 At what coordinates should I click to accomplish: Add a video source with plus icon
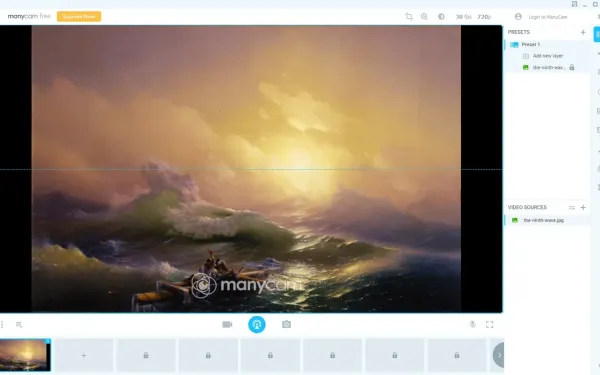(x=583, y=207)
